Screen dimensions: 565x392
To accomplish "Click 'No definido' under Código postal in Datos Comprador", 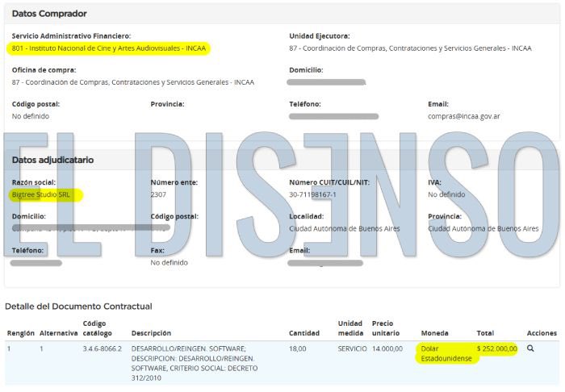I will (31, 116).
